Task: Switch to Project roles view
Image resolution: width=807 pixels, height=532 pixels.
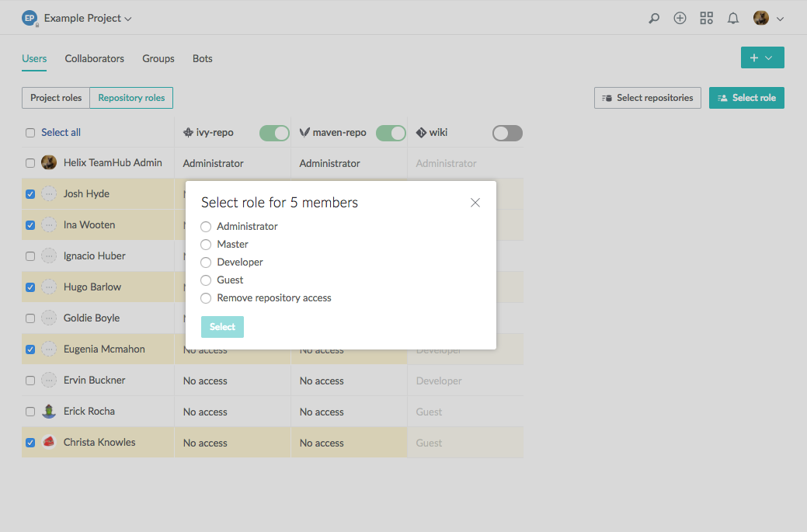Action: [x=56, y=98]
